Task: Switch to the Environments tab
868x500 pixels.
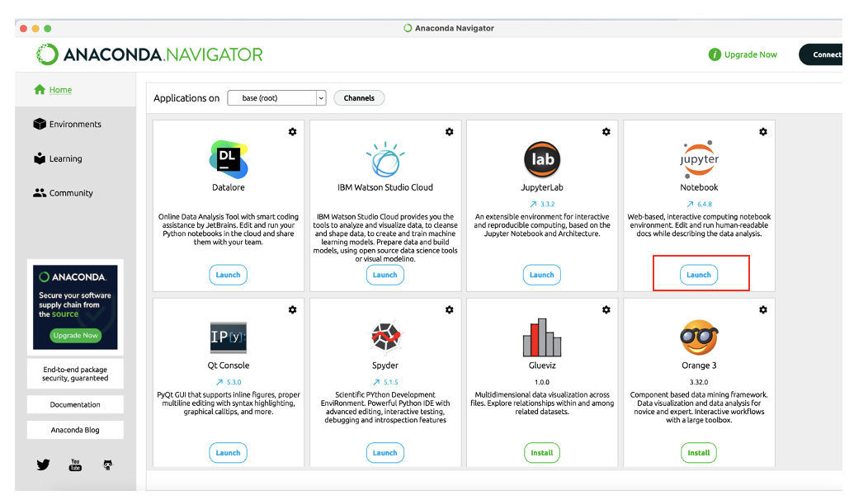Action: click(x=68, y=124)
